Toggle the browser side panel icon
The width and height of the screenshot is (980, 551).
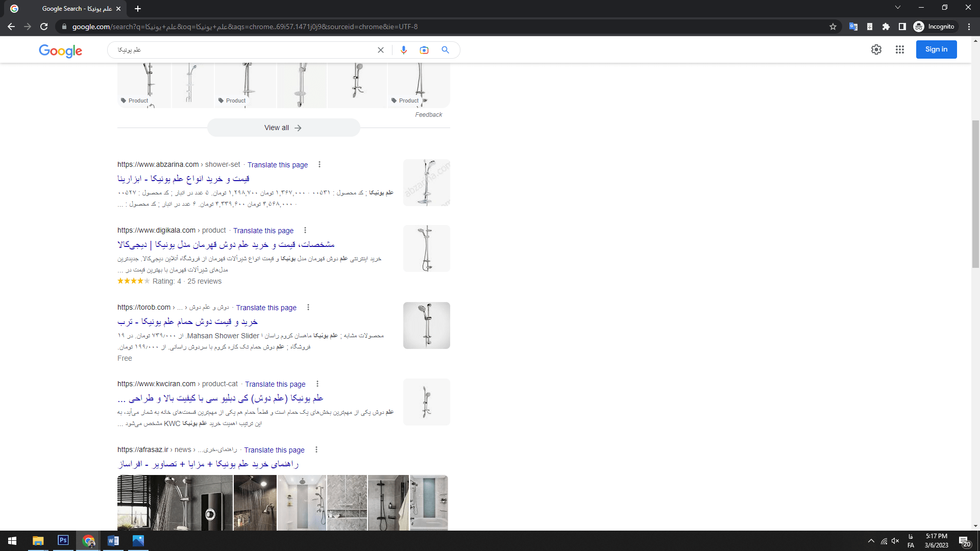pos(902,27)
